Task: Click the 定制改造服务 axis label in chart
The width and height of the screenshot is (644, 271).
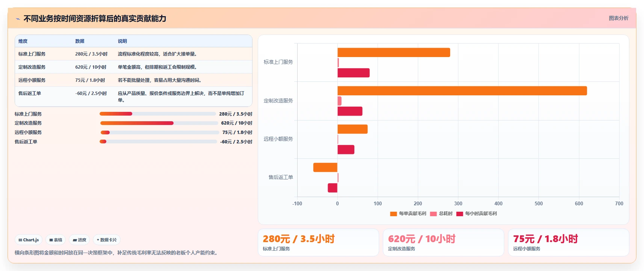Action: click(278, 101)
